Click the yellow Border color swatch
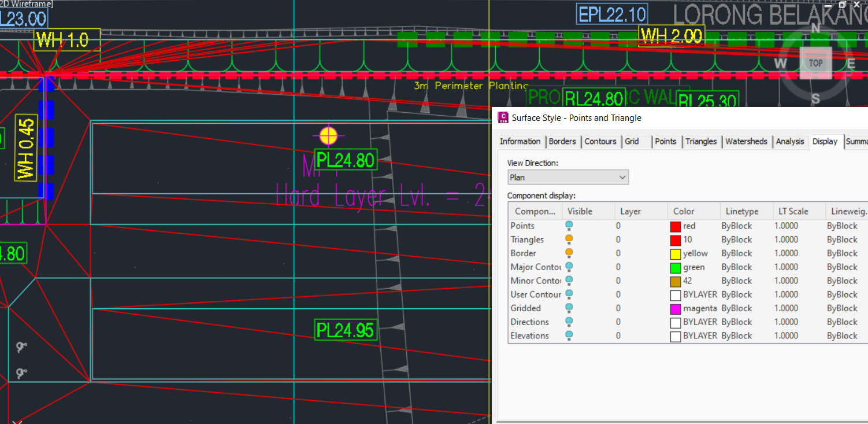 click(676, 253)
